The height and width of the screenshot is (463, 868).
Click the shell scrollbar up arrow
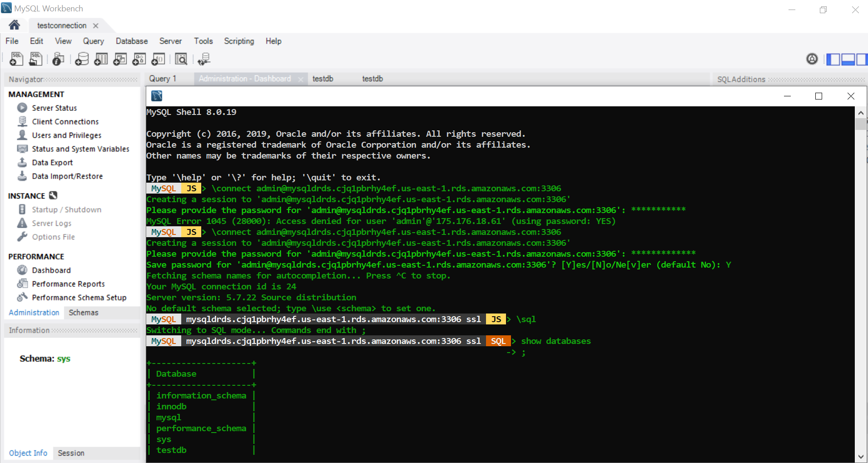tap(861, 112)
